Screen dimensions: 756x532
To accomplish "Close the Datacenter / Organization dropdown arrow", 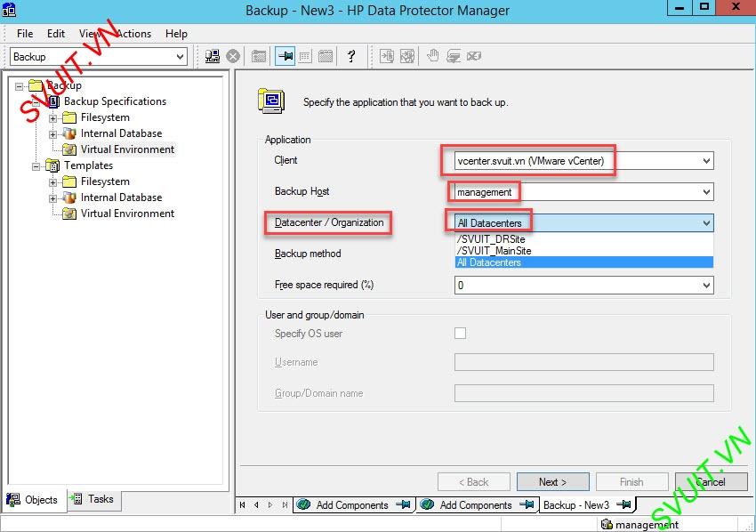I will [706, 222].
